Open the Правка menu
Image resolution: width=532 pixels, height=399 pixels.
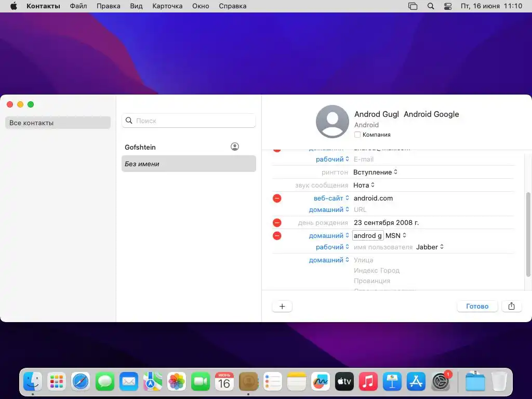pos(108,6)
